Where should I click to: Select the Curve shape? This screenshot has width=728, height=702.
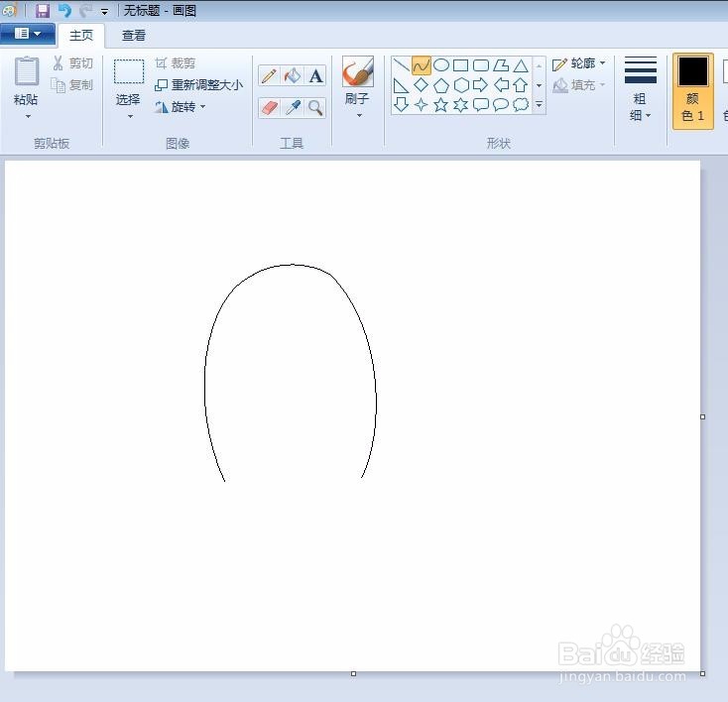point(422,65)
